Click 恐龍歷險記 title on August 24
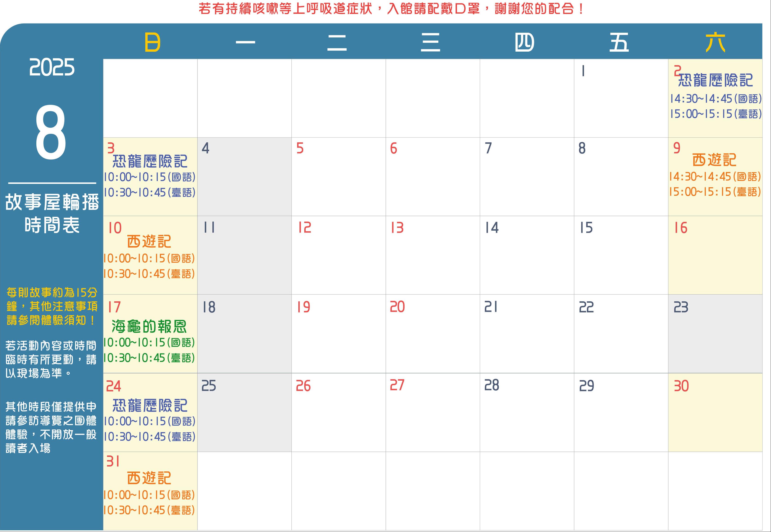 pyautogui.click(x=150, y=406)
